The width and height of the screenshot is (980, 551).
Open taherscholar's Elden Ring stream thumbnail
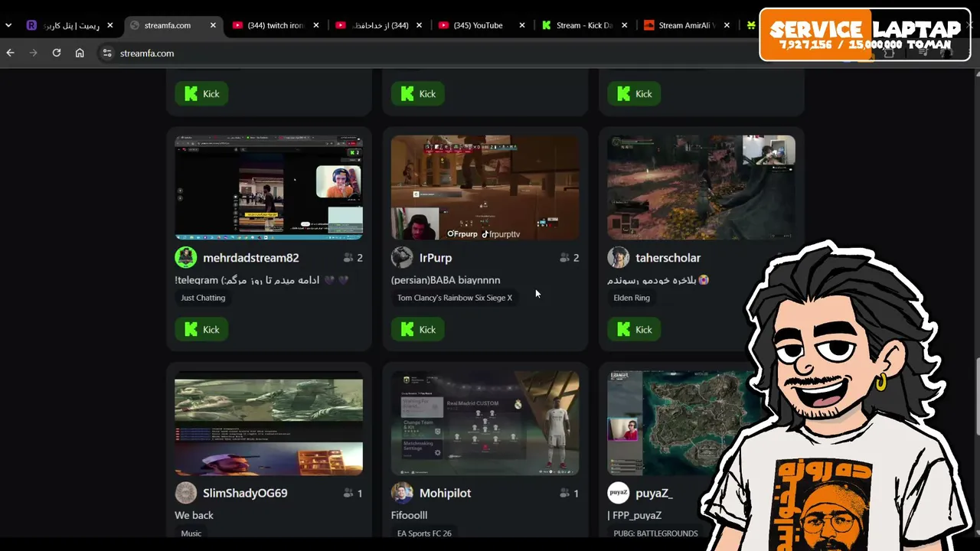pyautogui.click(x=701, y=187)
